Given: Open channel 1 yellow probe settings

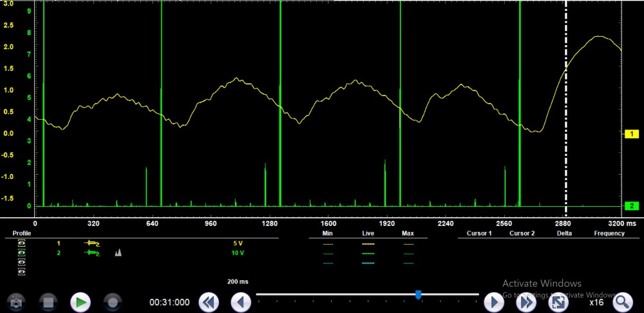Looking at the screenshot, I should pos(92,243).
